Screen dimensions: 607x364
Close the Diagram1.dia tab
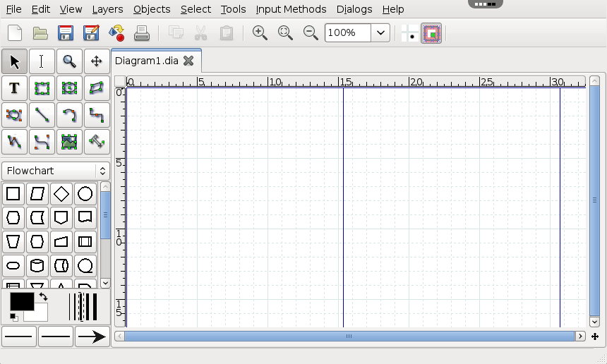pos(188,61)
